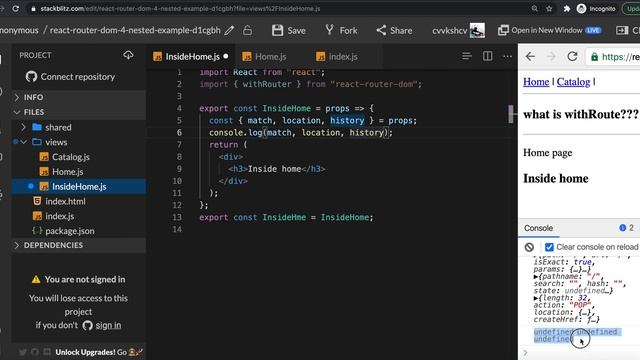
Task: Click the format document lines icon
Action: pos(467,56)
